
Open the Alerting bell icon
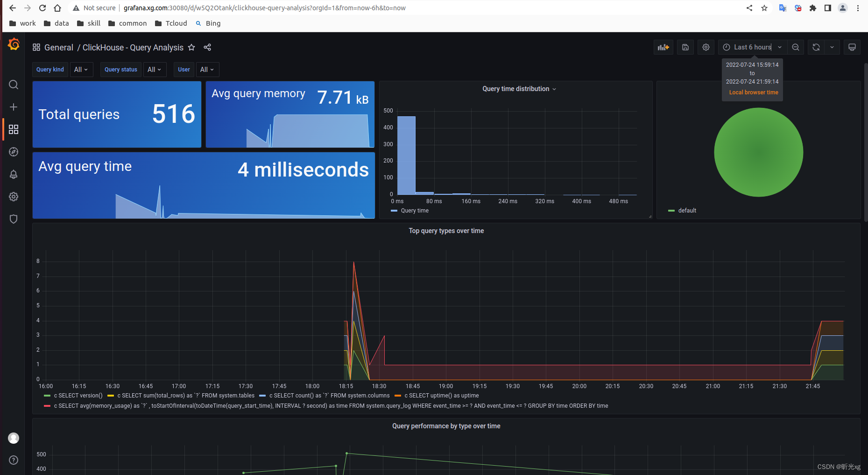tap(14, 174)
